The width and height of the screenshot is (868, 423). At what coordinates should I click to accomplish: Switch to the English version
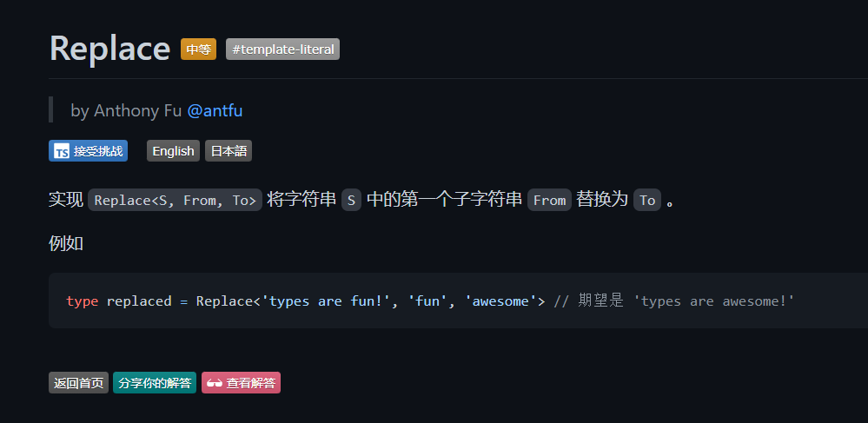click(173, 151)
